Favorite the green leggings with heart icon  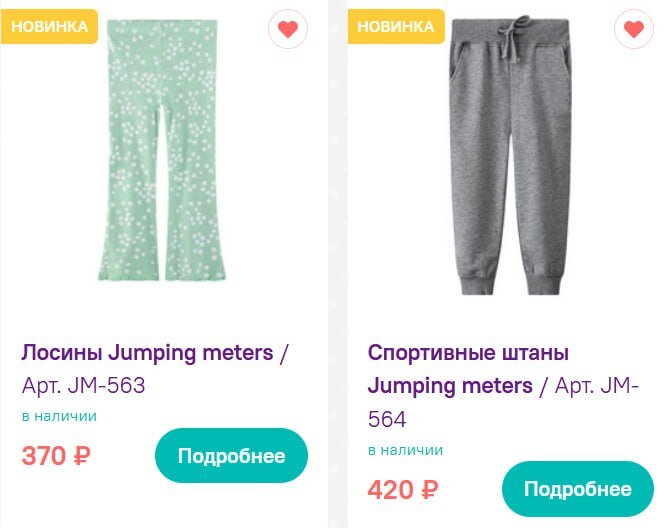coord(288,30)
